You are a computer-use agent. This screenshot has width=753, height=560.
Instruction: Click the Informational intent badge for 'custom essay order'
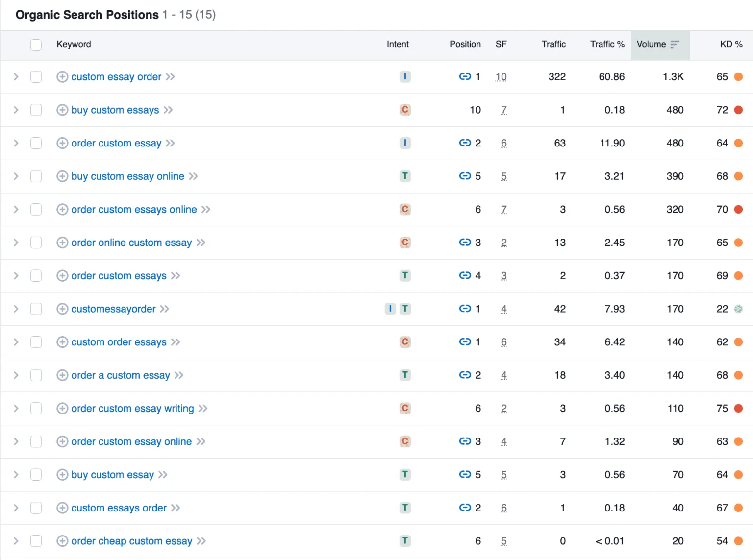(405, 77)
